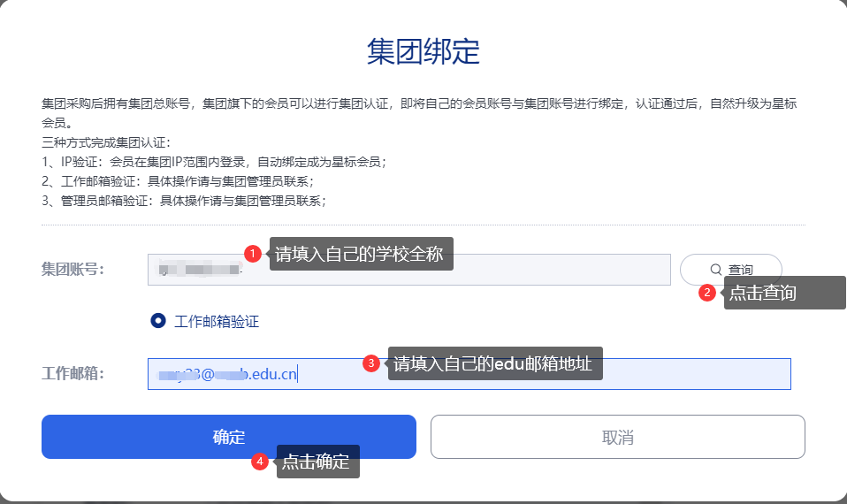Click the magnifier icon in the 查询 button

(x=716, y=270)
